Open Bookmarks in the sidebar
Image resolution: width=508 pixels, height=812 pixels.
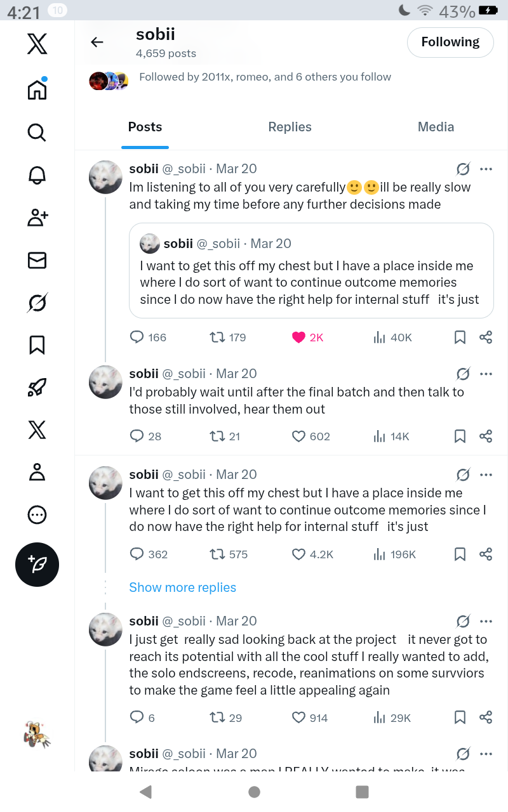coord(37,344)
